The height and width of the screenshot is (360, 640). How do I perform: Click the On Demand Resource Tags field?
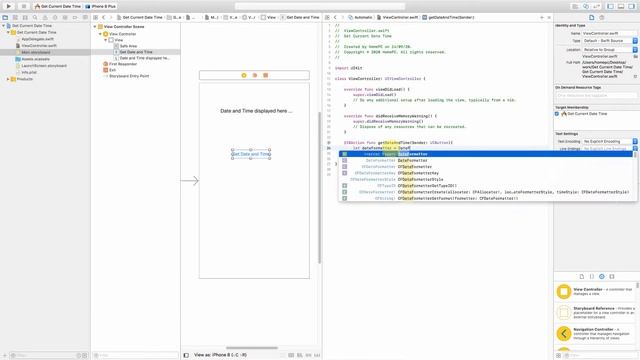click(x=596, y=96)
